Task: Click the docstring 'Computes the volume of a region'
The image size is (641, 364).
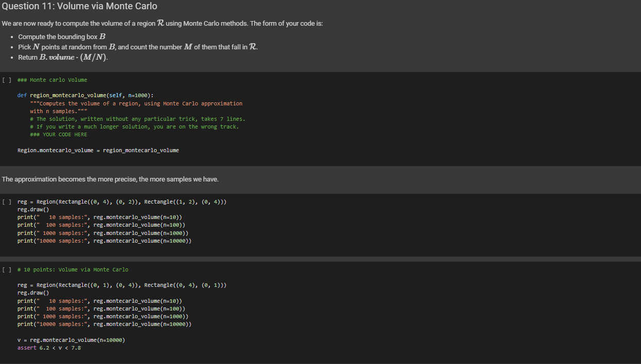Action: (x=136, y=103)
